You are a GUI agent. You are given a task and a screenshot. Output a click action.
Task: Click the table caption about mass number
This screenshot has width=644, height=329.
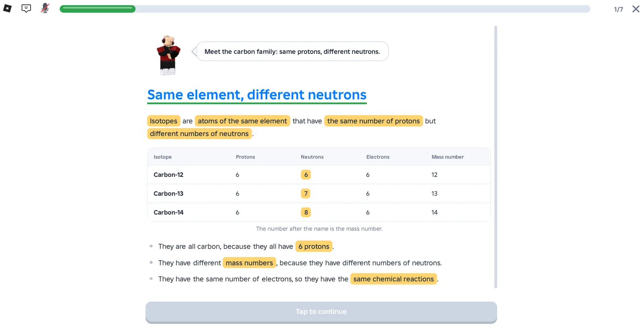click(319, 229)
